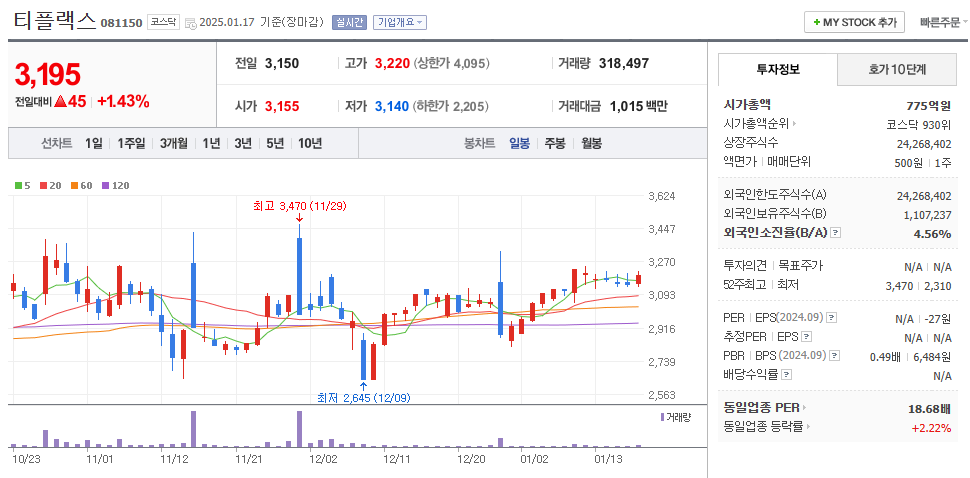Click the green 5-day average legend swatch
This screenshot has height=478, width=970.
click(19, 186)
